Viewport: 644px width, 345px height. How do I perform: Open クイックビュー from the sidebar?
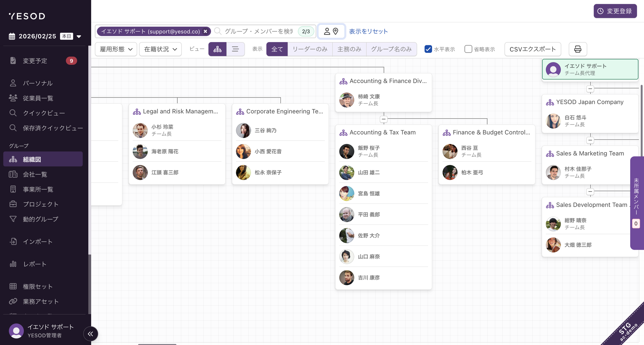[44, 113]
